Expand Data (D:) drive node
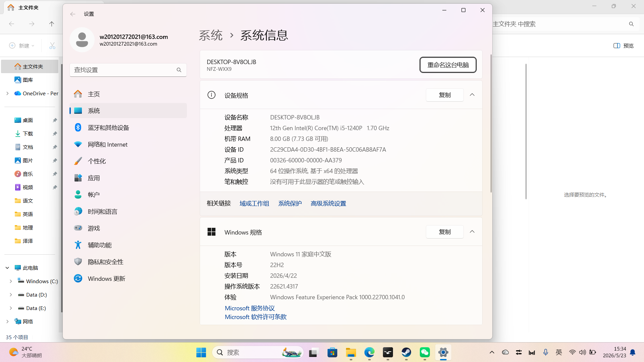The width and height of the screenshot is (644, 362). (x=11, y=295)
